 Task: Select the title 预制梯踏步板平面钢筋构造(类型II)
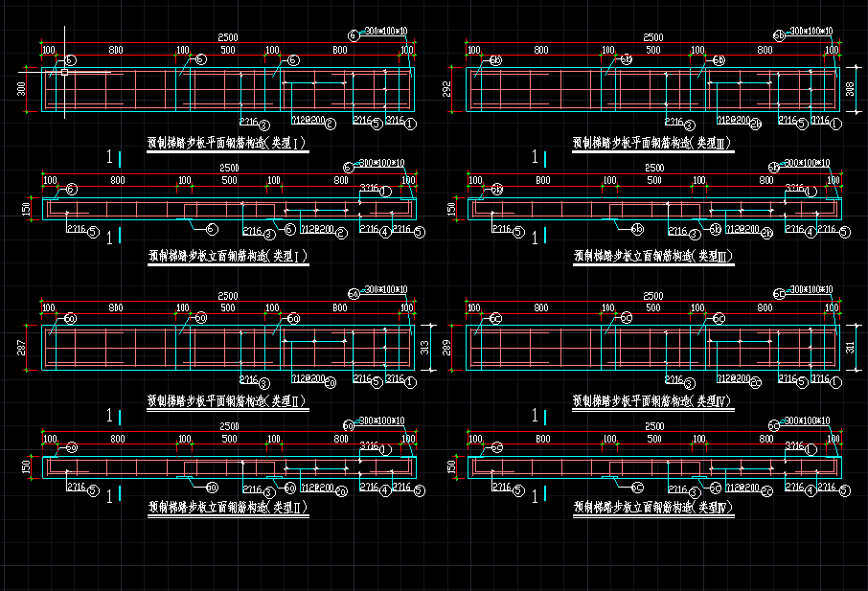227,400
